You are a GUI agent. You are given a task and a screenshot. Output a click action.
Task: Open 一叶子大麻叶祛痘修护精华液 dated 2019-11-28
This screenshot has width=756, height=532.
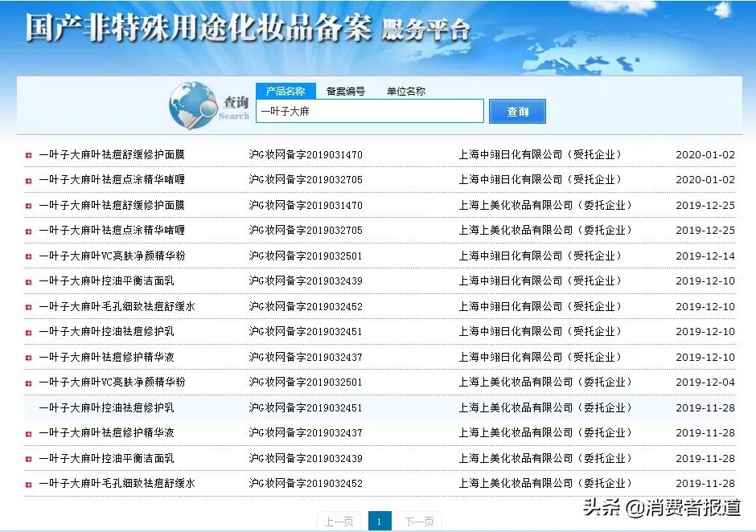coord(106,432)
